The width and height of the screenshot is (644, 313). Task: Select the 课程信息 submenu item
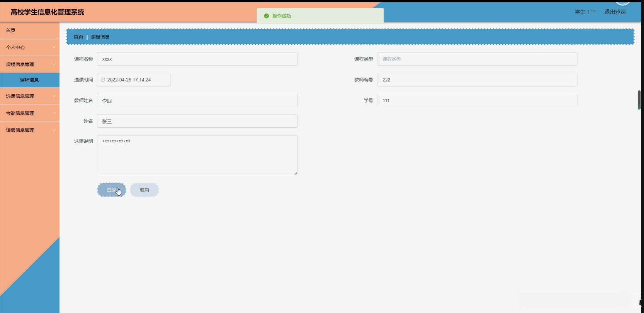click(x=30, y=80)
